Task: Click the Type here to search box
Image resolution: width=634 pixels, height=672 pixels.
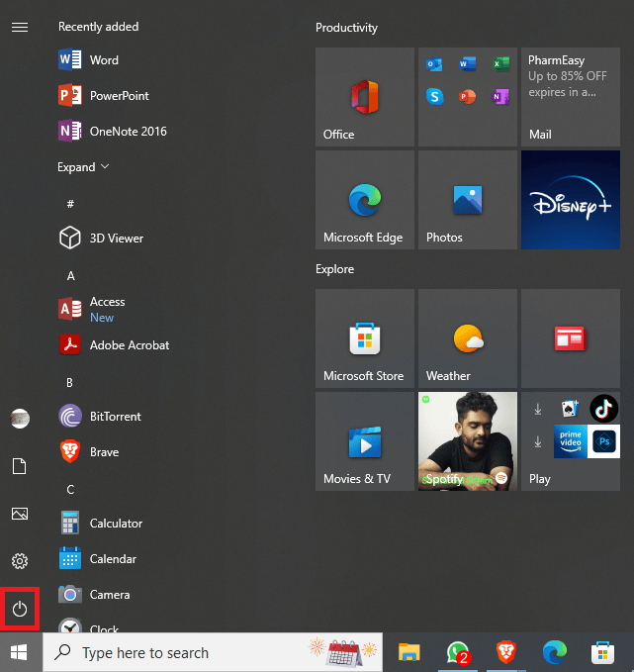Action: coord(213,652)
